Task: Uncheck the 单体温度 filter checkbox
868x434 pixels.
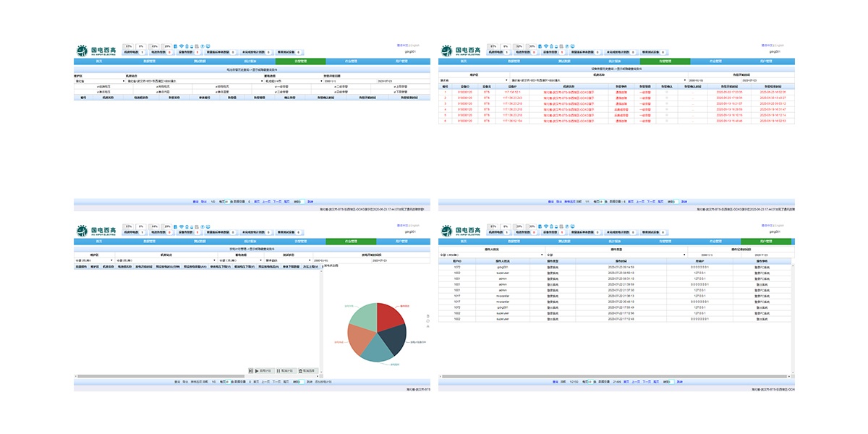Action: point(217,92)
